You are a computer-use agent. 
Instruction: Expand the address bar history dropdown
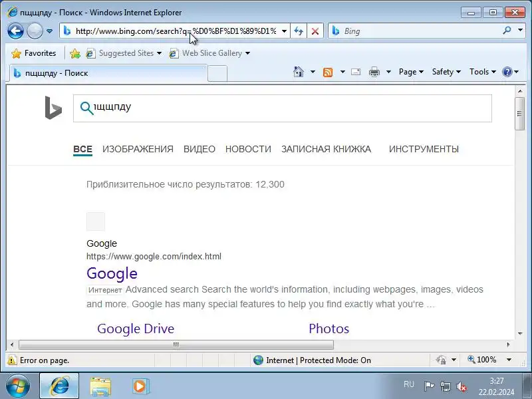click(x=285, y=31)
